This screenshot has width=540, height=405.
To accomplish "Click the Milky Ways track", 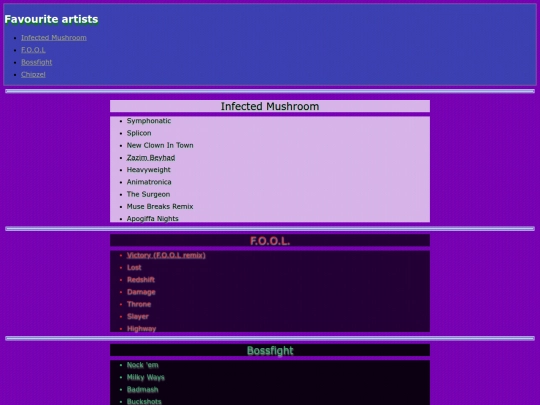I will point(145,377).
